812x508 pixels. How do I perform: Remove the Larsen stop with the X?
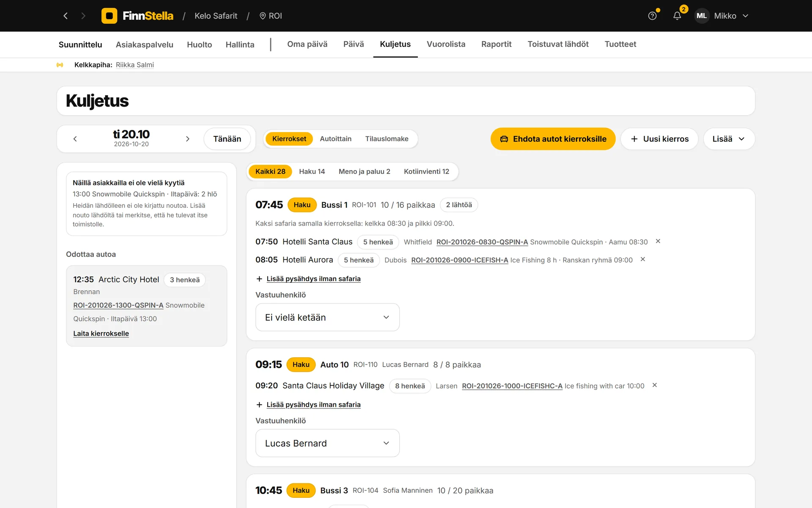pyautogui.click(x=655, y=385)
